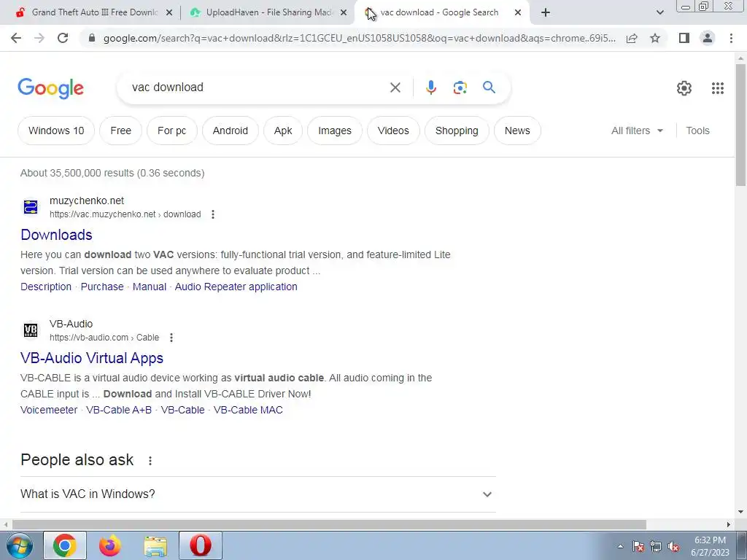747x560 pixels.
Task: Close the UploadHaven tab
Action: coord(344,13)
